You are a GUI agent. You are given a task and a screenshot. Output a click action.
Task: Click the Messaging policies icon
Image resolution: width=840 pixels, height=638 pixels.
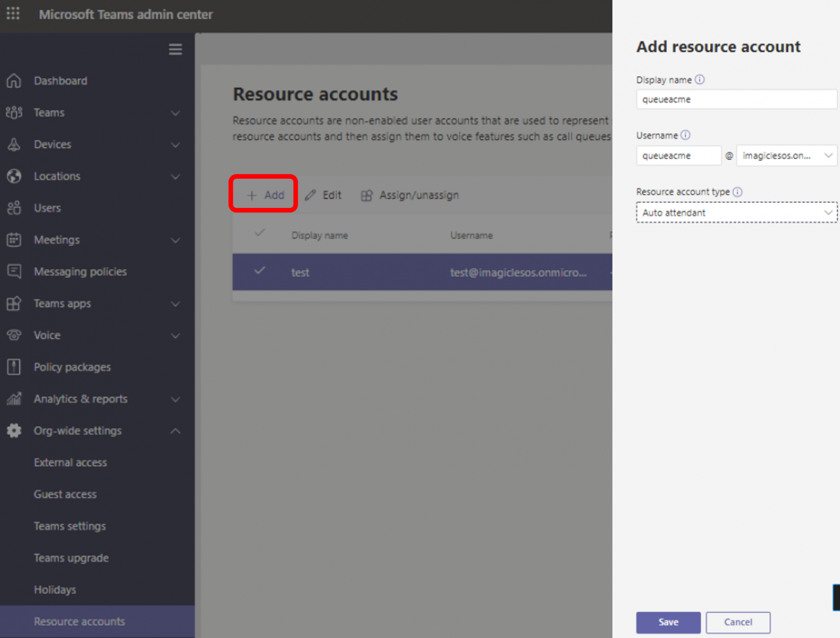coord(14,272)
